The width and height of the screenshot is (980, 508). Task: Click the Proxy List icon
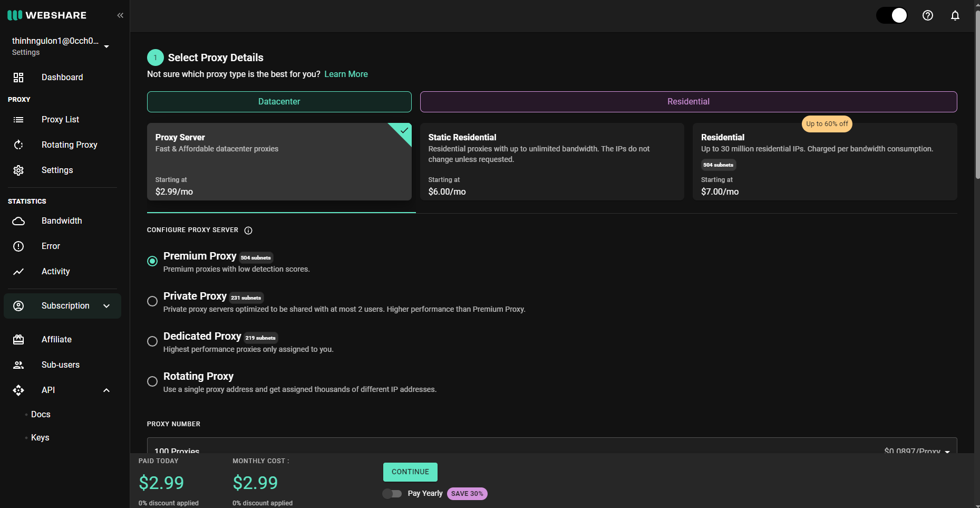18,120
